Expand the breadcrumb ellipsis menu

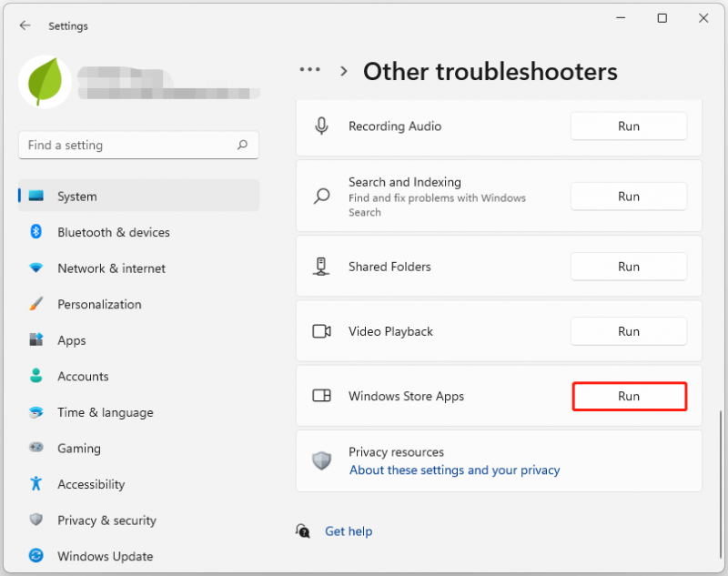(309, 70)
